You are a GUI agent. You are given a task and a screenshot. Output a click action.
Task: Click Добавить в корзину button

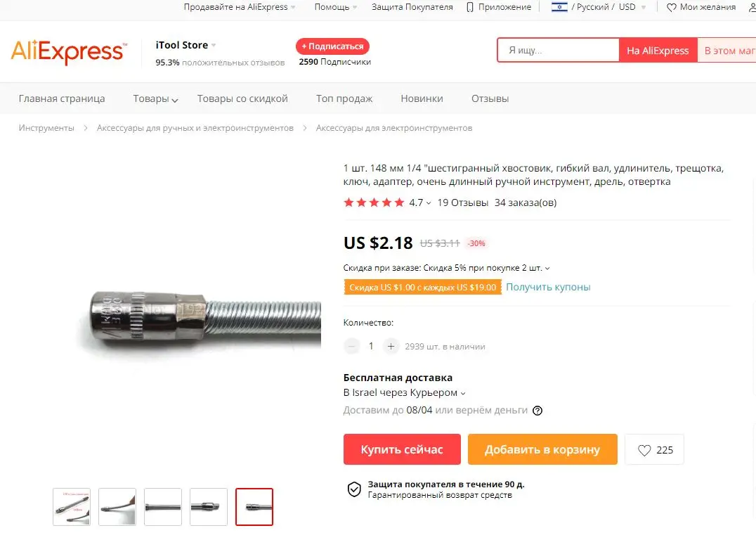coord(542,449)
